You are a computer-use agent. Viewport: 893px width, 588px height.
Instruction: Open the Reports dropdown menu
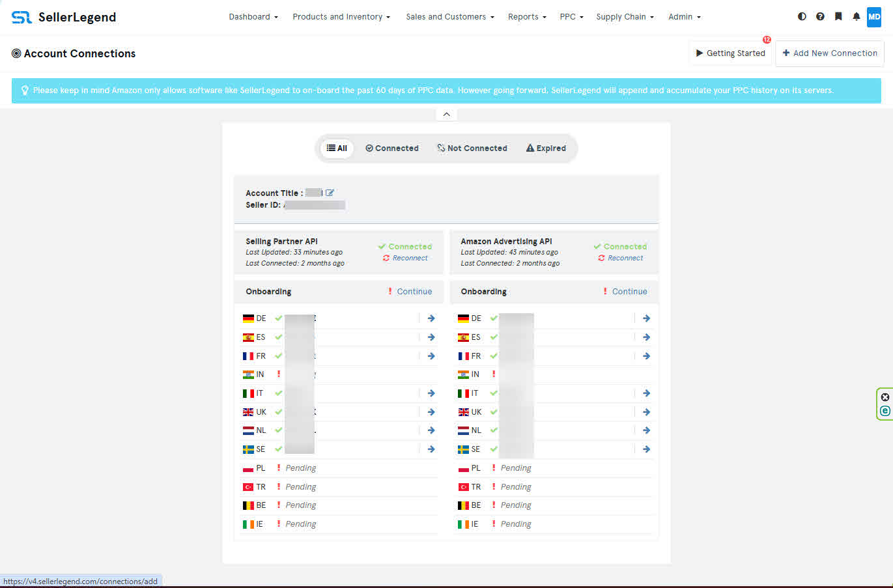click(x=527, y=17)
